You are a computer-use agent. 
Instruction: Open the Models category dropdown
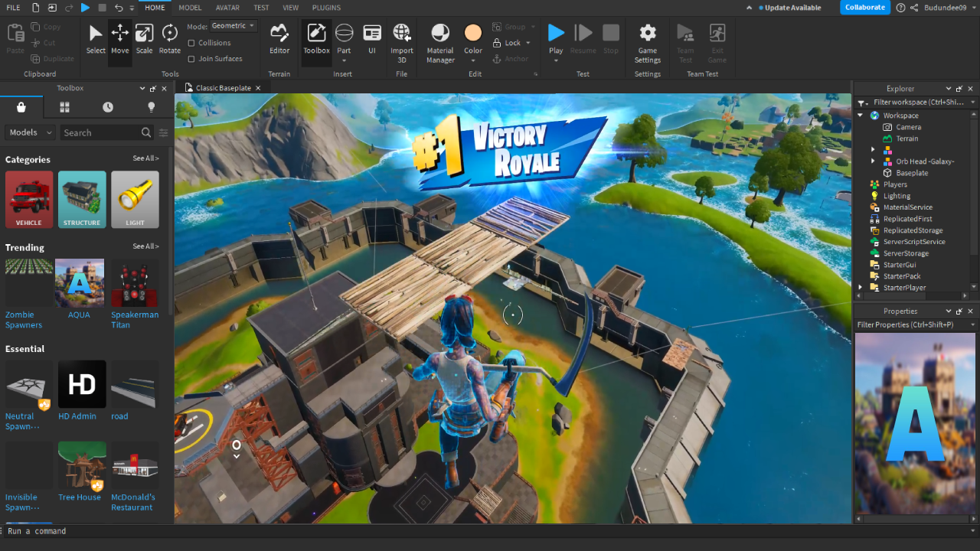click(x=30, y=132)
